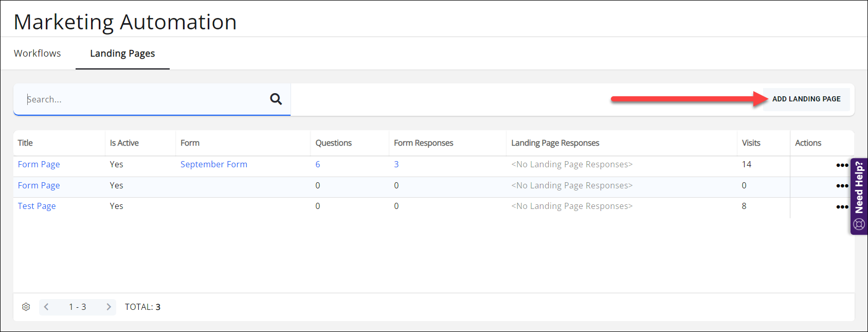The width and height of the screenshot is (868, 332).
Task: Open the Form Page with 14 visits
Action: [x=39, y=164]
